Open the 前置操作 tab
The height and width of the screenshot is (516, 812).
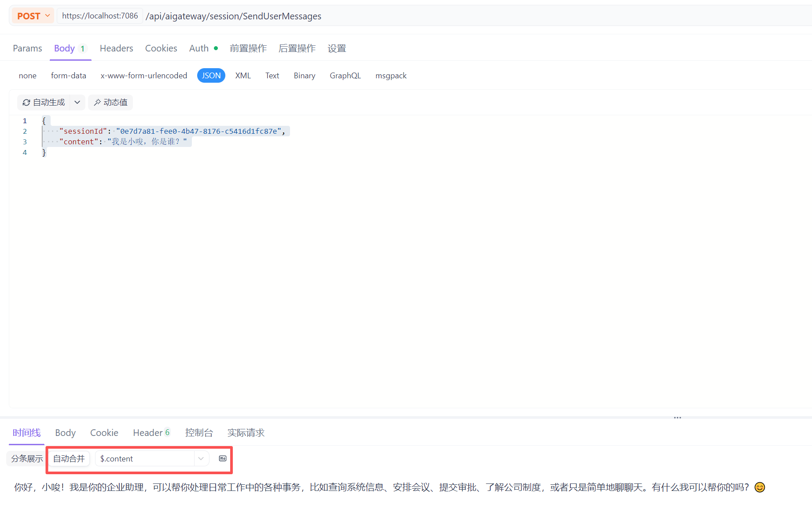(x=248, y=48)
